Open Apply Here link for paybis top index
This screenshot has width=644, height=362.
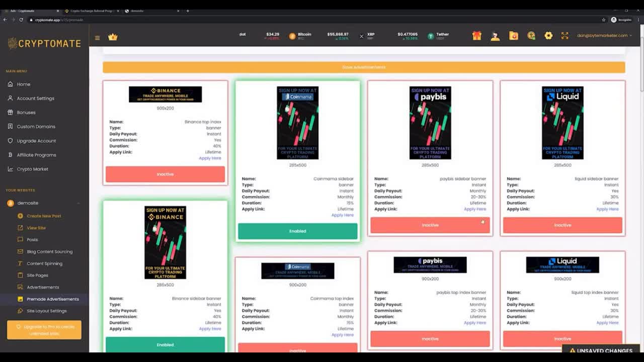click(x=475, y=323)
